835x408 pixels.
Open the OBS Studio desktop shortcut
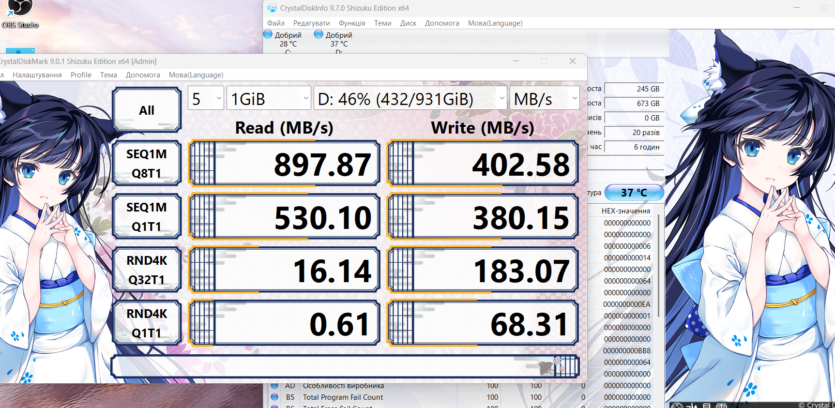coord(18,13)
